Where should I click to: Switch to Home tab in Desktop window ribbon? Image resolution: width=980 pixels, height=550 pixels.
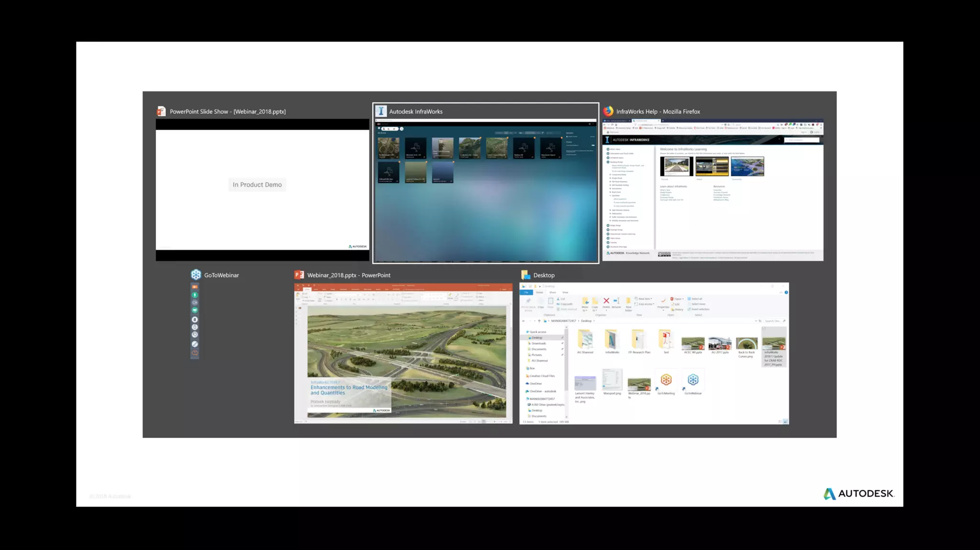[x=539, y=292]
